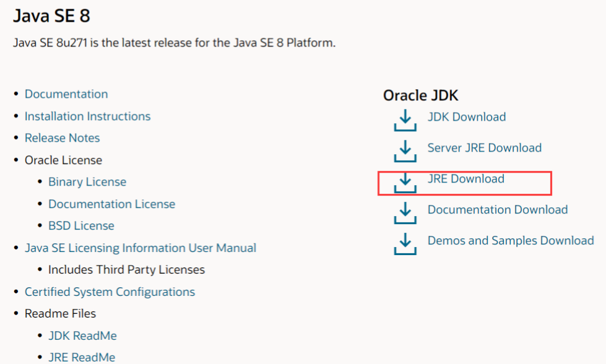Click the download icon beside JDK Download
606x364 pixels.
[405, 120]
